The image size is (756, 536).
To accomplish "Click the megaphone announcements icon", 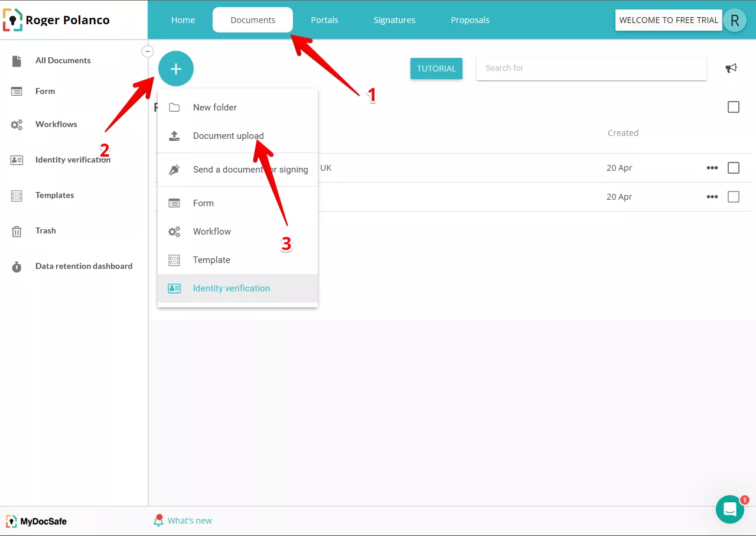I will (731, 68).
